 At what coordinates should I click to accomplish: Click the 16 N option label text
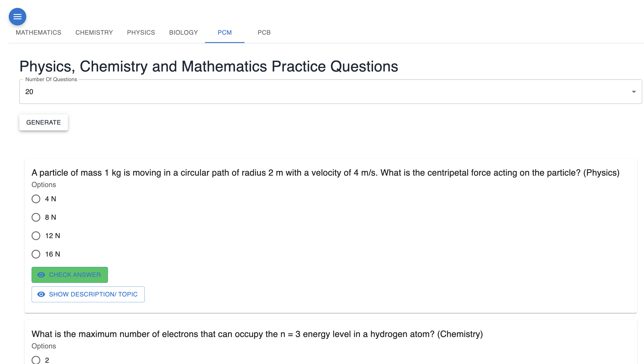point(53,254)
